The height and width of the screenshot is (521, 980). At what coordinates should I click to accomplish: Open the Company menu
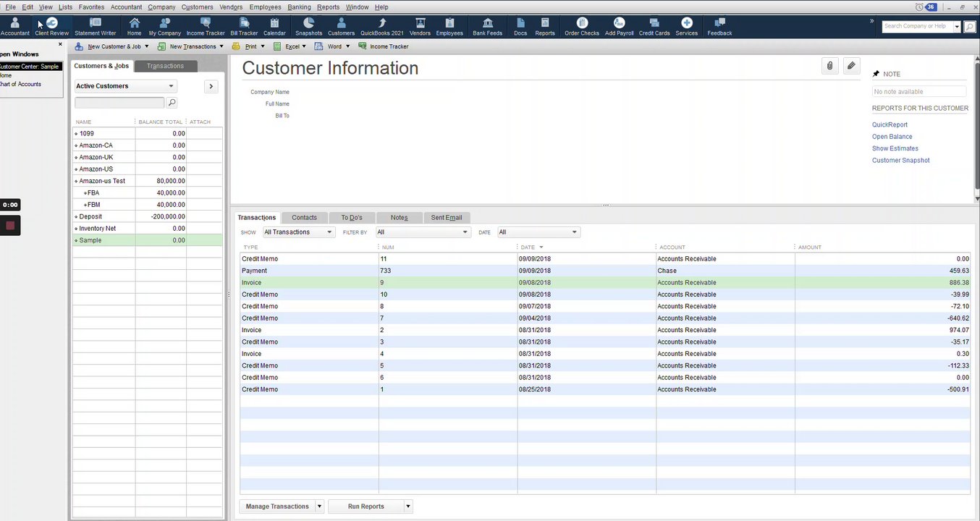coord(161,7)
